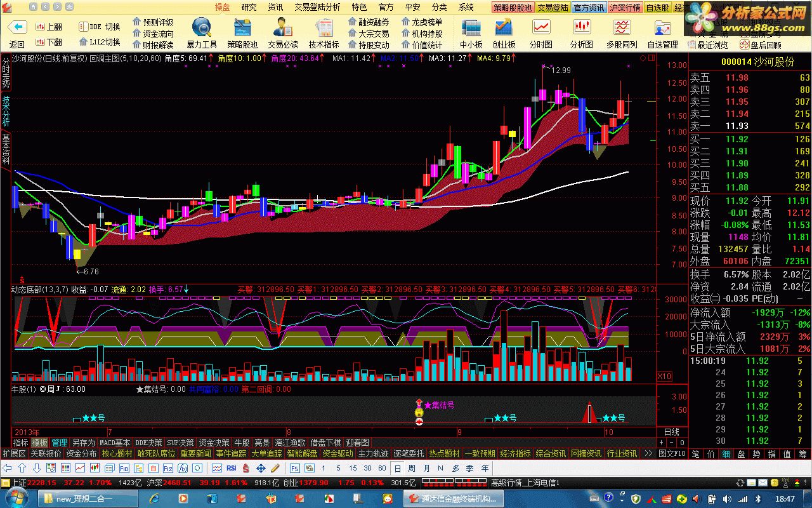The image size is (812, 508).
Task: Select the 技术分析 side tab
Action: pos(6,112)
